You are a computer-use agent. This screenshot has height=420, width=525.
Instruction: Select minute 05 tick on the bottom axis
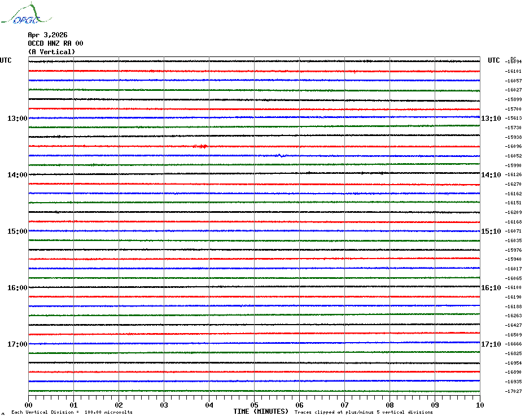254,405
